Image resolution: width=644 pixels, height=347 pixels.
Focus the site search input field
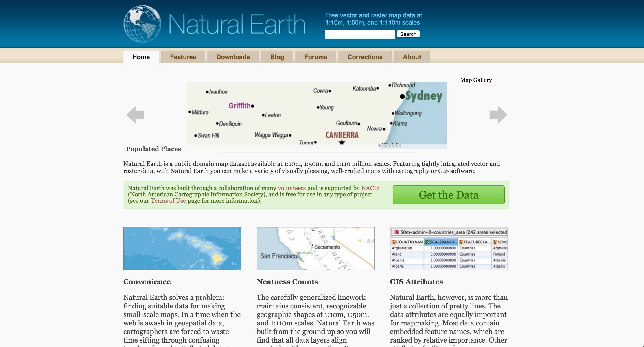coord(360,34)
